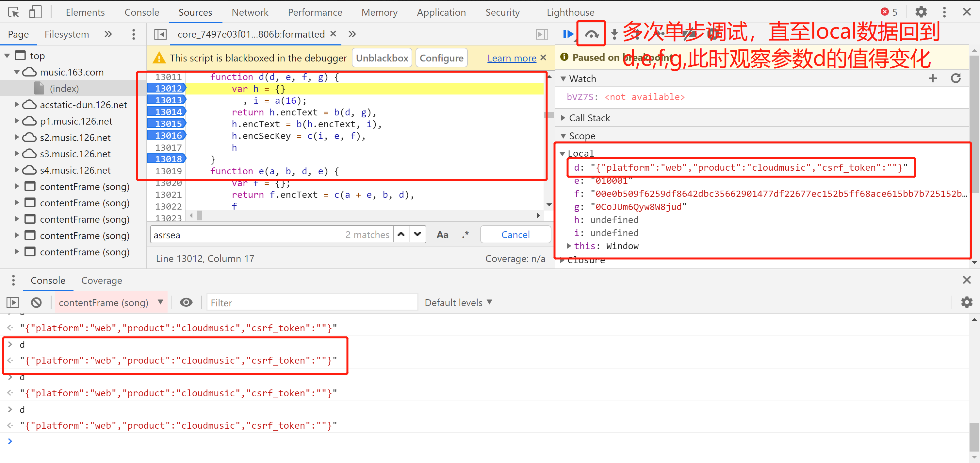This screenshot has width=980, height=463.
Task: Click the inspect element picker icon
Action: tap(13, 12)
